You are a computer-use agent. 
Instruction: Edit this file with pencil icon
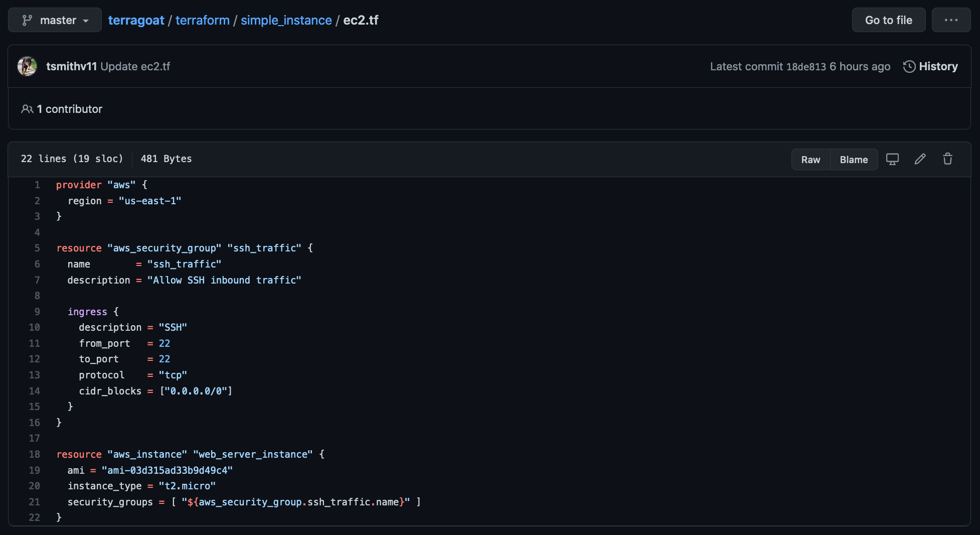[x=920, y=159]
